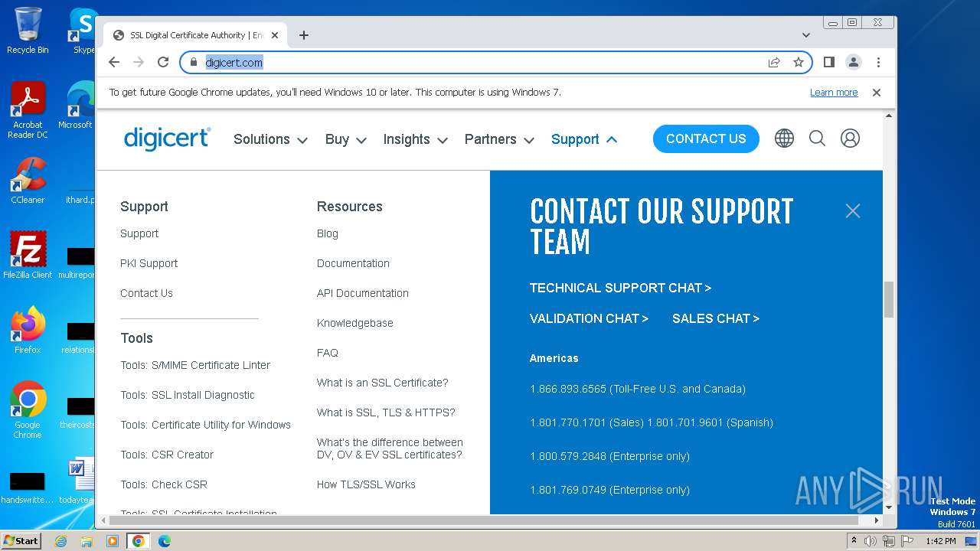Open the API Documentation link
This screenshot has height=551, width=980.
tap(363, 293)
